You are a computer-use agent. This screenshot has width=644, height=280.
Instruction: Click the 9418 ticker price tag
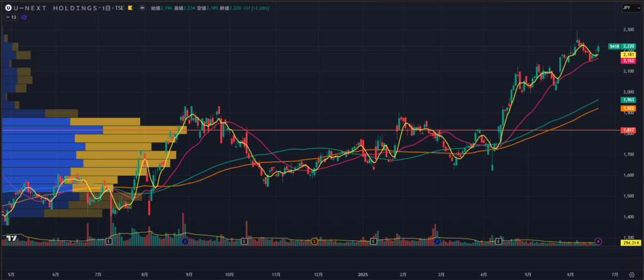[x=614, y=46]
